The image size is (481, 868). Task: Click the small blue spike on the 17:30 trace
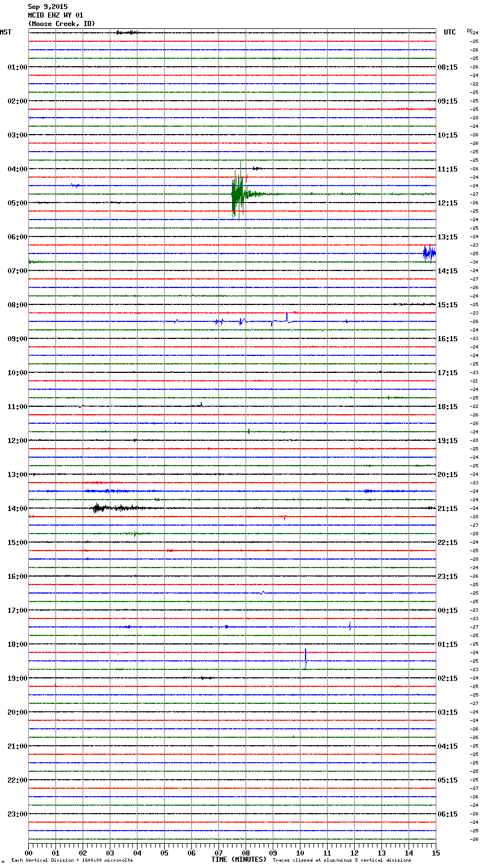point(350,626)
